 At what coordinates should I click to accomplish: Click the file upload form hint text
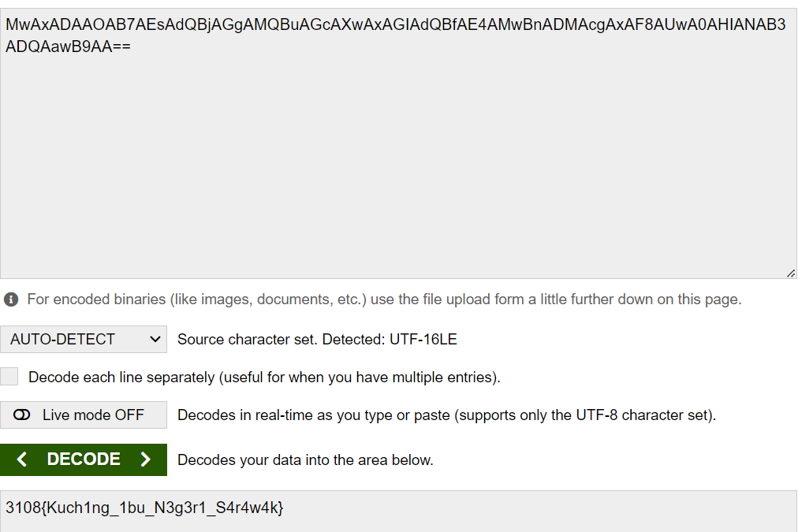pyautogui.click(x=384, y=299)
